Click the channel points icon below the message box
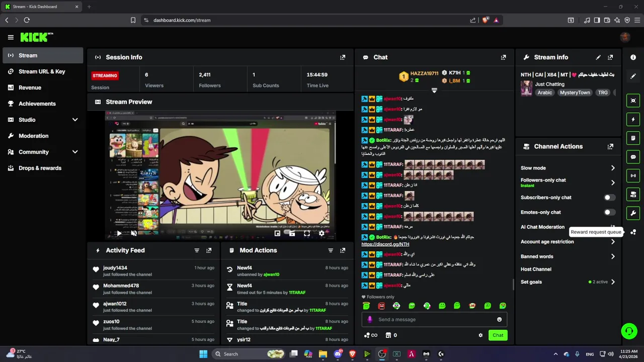The image size is (644, 362). (370, 335)
